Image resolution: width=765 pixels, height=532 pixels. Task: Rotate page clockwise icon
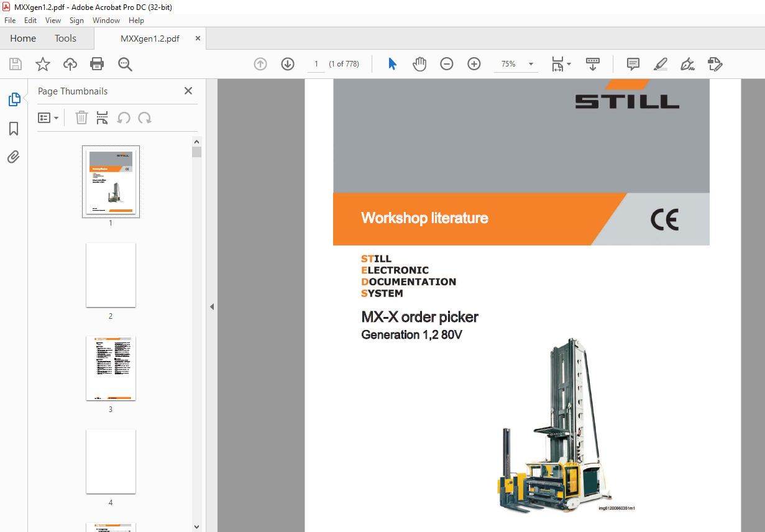pyautogui.click(x=145, y=117)
